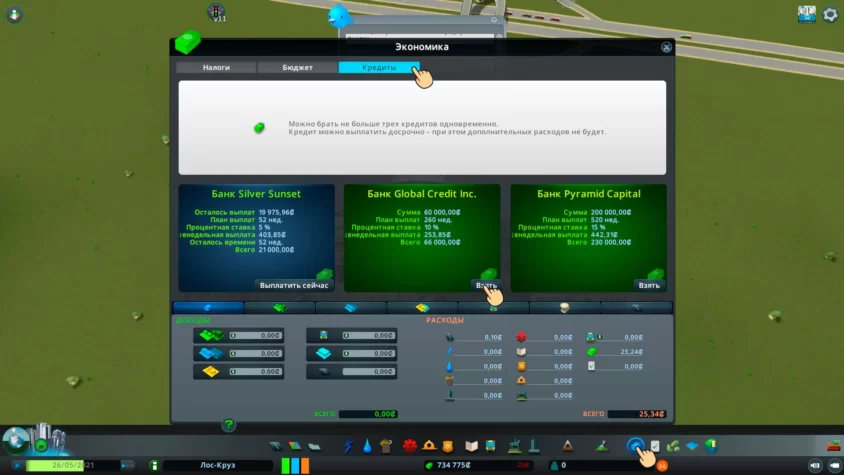
Task: Select the blue commercial budget category tab
Action: coord(351,308)
